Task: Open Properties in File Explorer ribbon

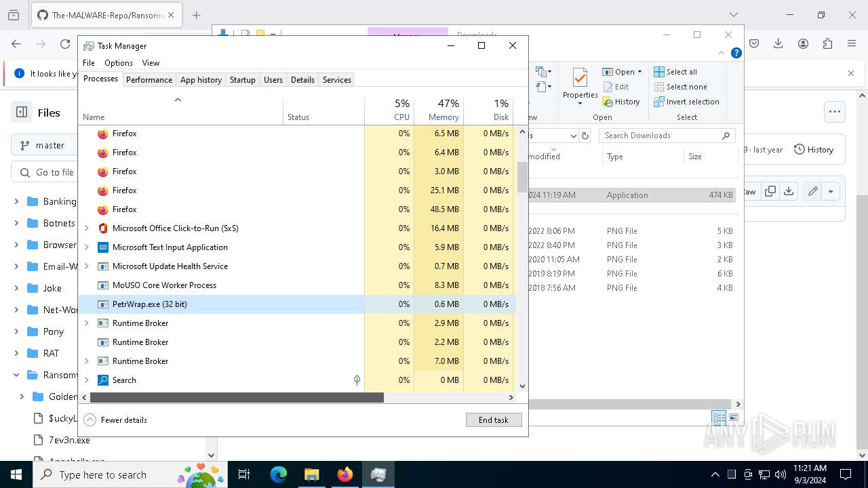Action: (x=580, y=85)
